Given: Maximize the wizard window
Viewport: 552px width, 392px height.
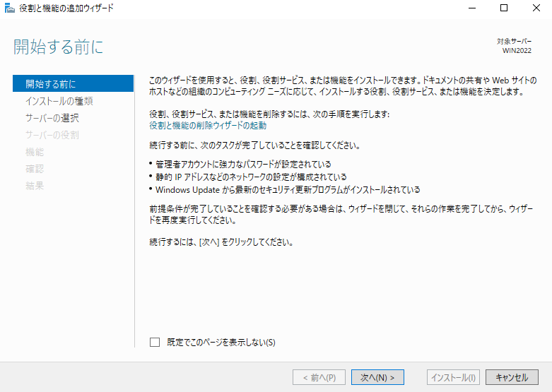Looking at the screenshot, I should coord(503,8).
